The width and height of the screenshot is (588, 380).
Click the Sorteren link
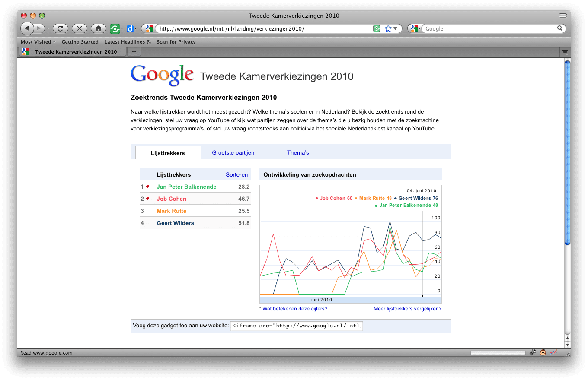[x=237, y=174]
